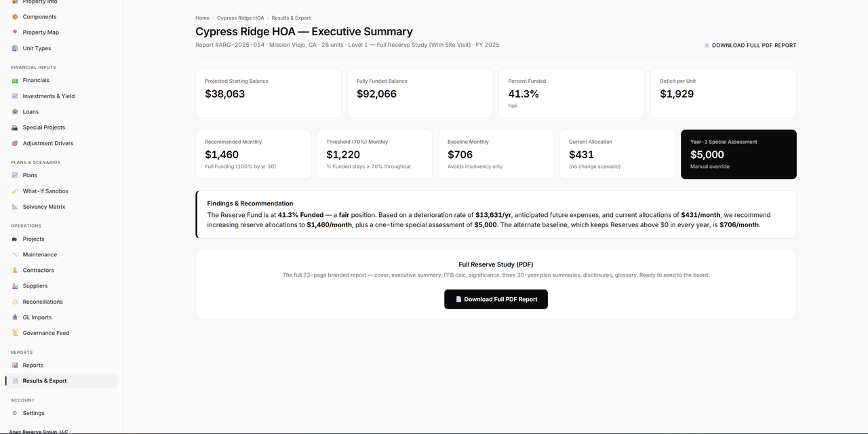The height and width of the screenshot is (434, 868).
Task: Go to the Plans page
Action: (61, 175)
